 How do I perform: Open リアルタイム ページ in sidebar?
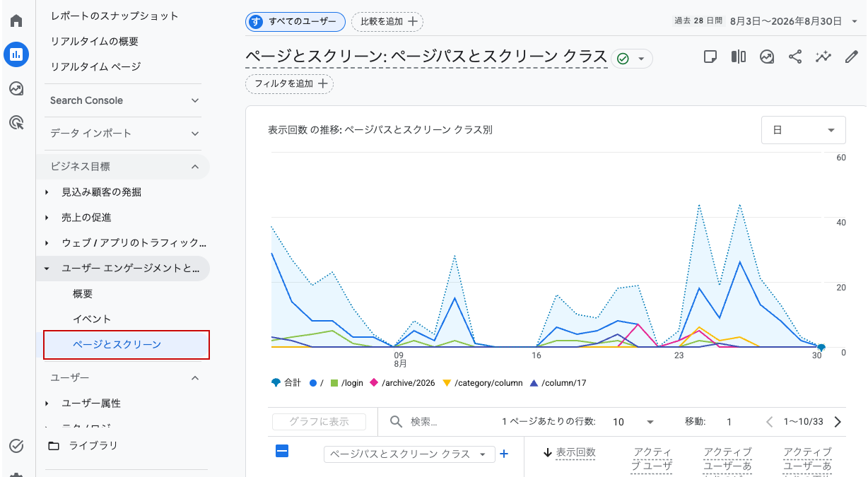[x=95, y=66]
